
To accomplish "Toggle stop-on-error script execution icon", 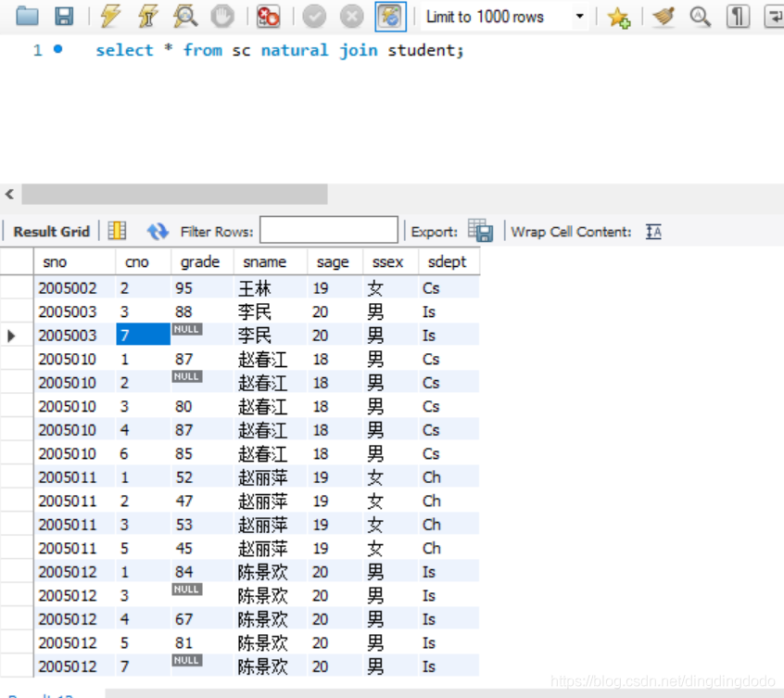I will (268, 17).
